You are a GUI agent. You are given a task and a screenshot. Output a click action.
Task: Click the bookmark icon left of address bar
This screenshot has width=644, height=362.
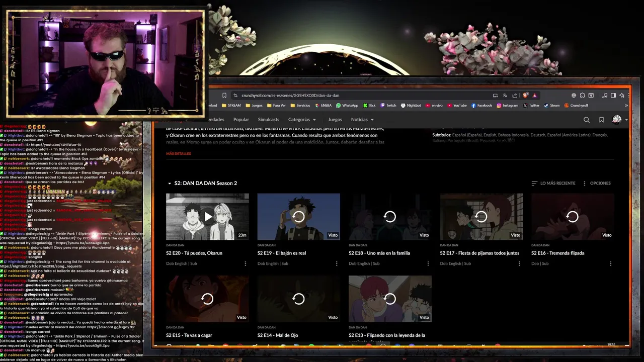coord(224,96)
